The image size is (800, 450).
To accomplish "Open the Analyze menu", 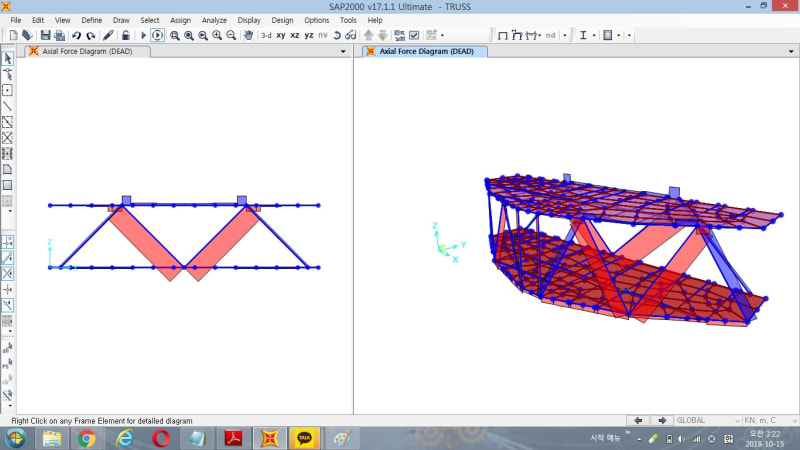I will pos(214,20).
